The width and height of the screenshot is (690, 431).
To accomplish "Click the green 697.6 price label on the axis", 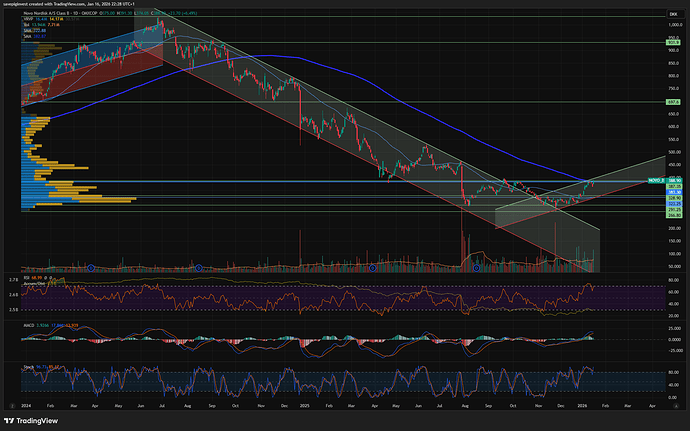I will pos(674,102).
